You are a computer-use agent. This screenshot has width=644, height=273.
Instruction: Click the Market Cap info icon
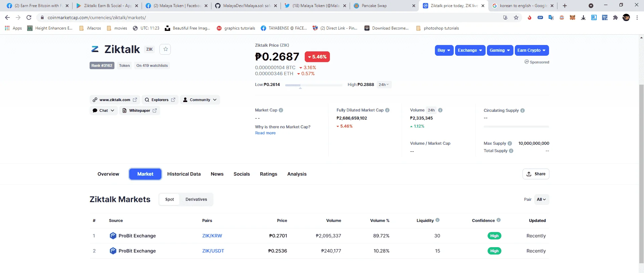pyautogui.click(x=281, y=110)
